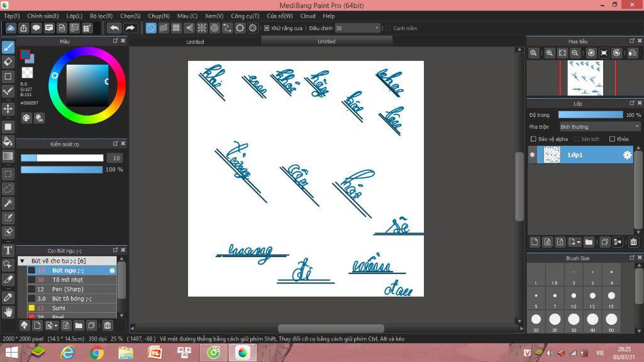Enable the 'Khóa' lock checkbox

pos(612,139)
